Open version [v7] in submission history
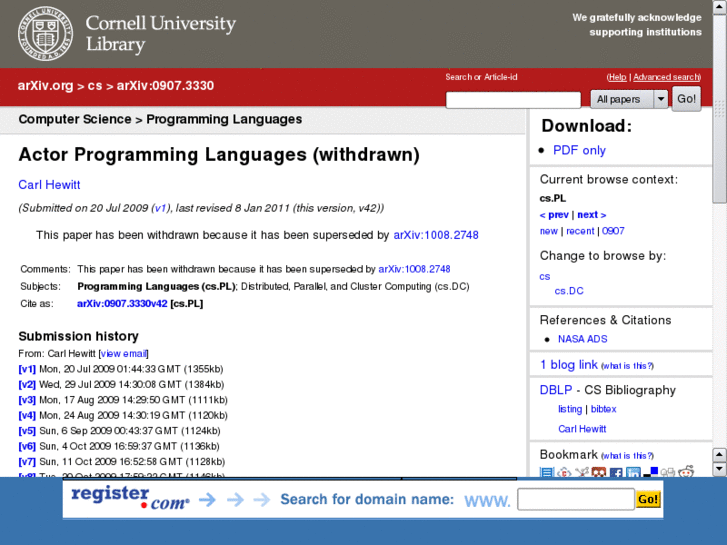Viewport: 727px width, 545px height. pos(27,462)
